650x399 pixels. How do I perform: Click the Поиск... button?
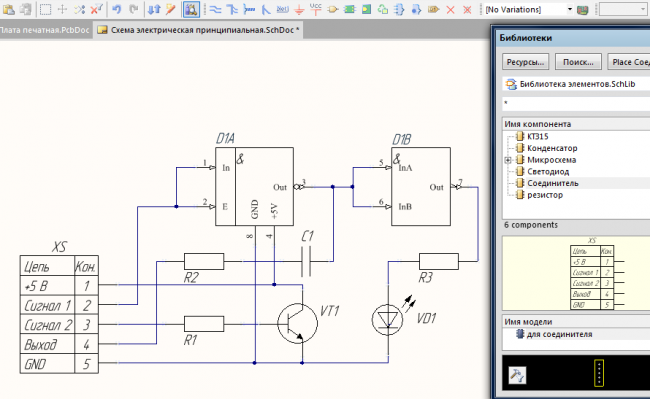click(578, 62)
